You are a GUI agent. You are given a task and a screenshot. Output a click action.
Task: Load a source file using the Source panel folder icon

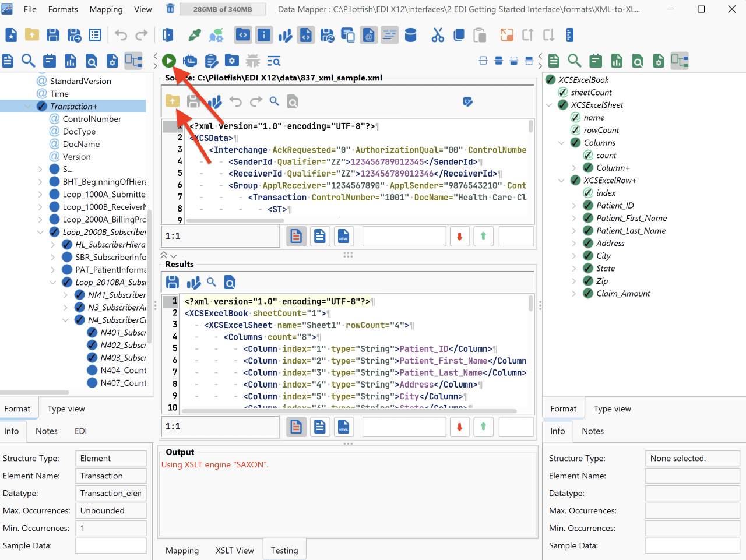172,101
